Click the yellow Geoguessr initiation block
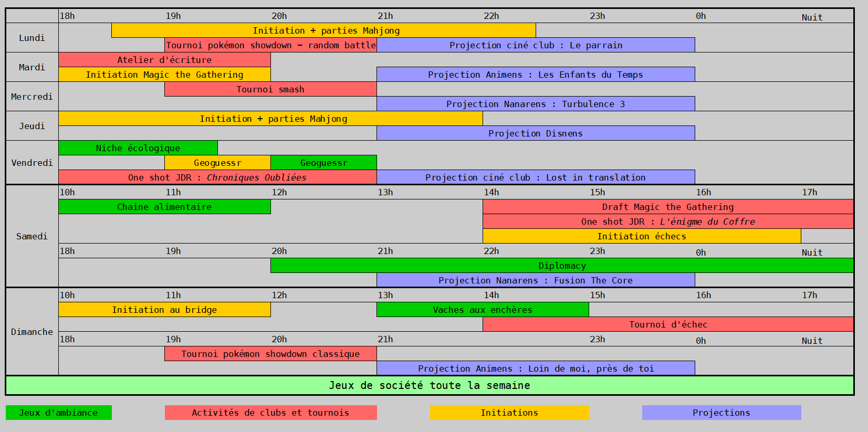 [217, 163]
